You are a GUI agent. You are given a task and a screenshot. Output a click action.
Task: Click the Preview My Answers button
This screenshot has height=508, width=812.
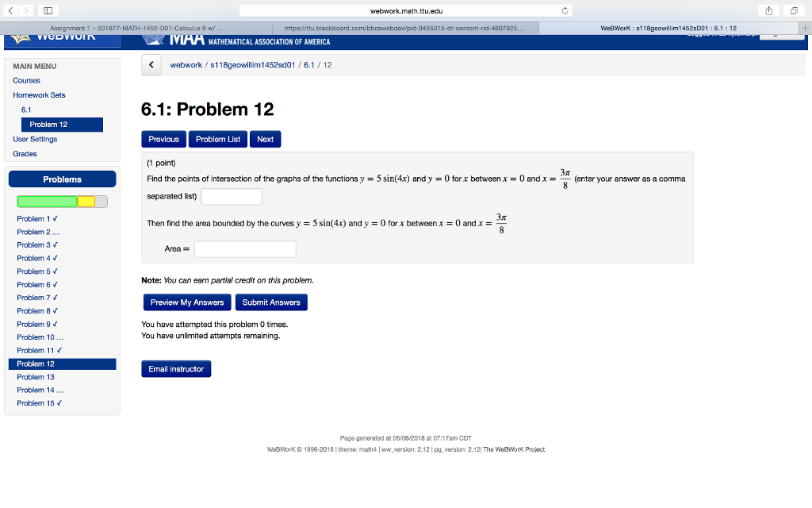(x=186, y=302)
